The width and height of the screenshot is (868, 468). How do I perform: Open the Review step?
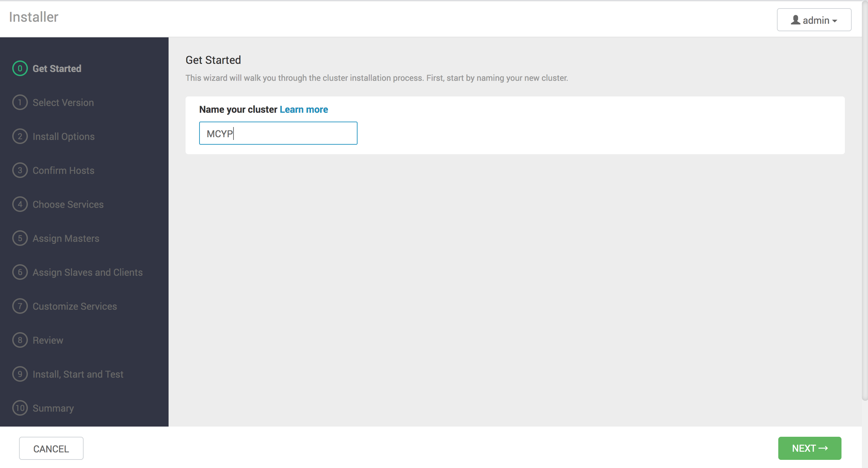[48, 340]
